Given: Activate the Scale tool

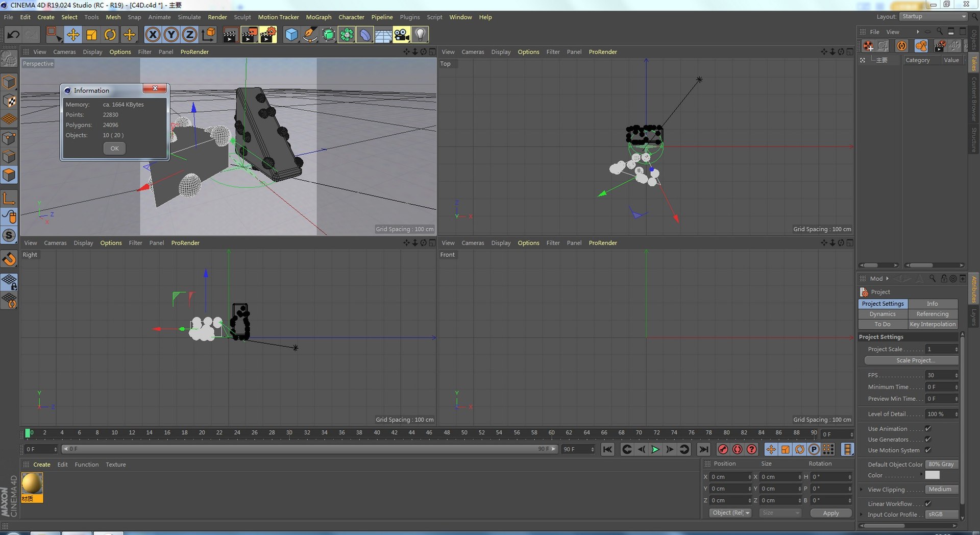Looking at the screenshot, I should pos(92,35).
